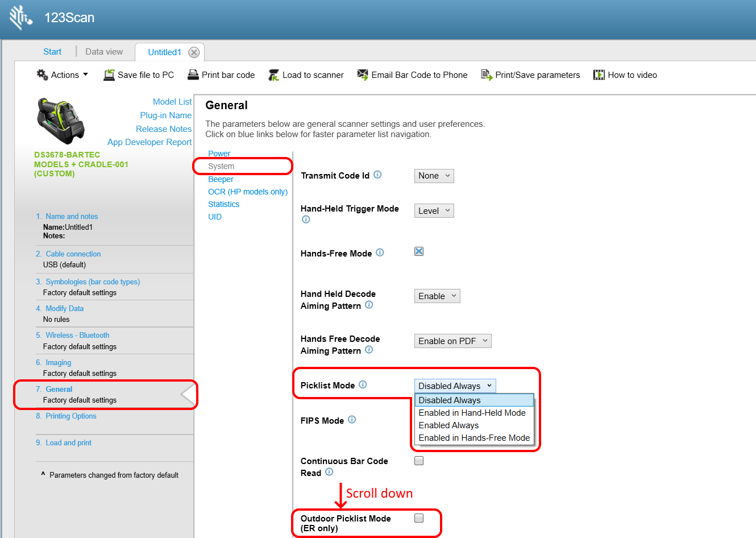Click the Email Bar Code to Phone label
756x538 pixels.
419,75
